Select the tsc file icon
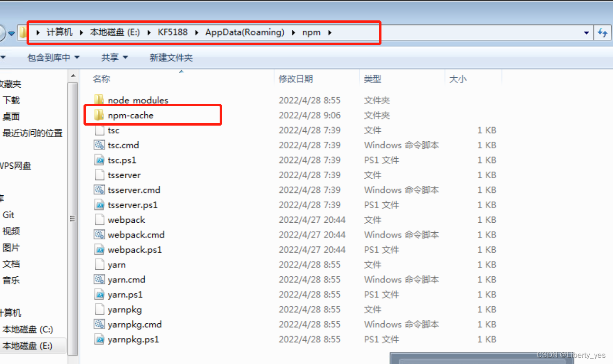 tap(99, 130)
